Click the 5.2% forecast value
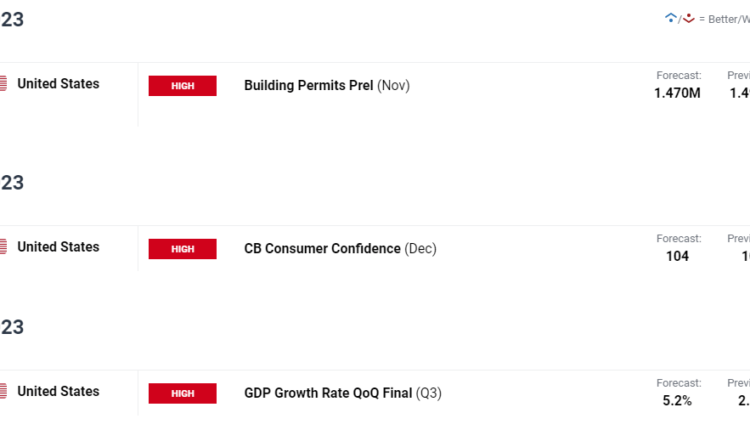 (678, 400)
